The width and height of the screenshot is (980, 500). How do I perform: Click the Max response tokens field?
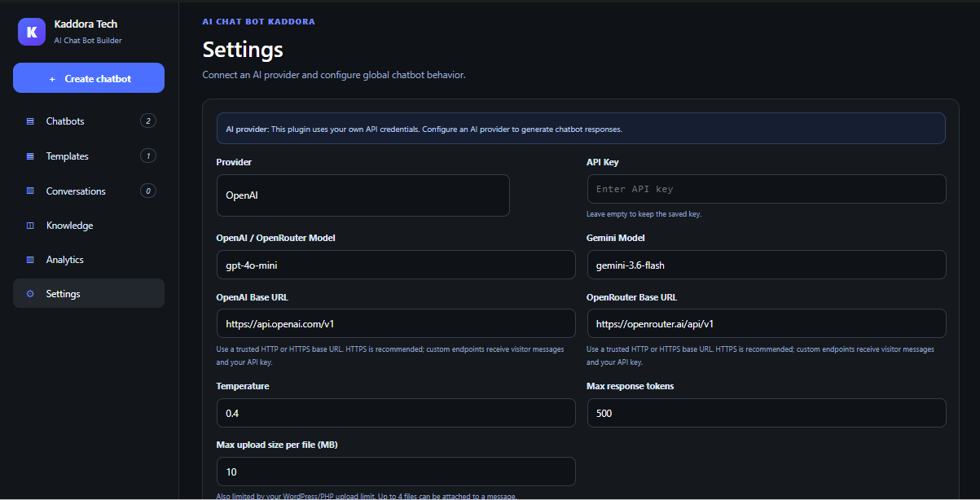[x=767, y=413]
